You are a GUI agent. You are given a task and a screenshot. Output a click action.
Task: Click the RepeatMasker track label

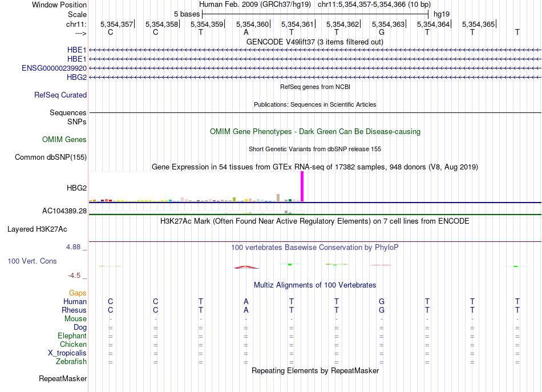[63, 378]
